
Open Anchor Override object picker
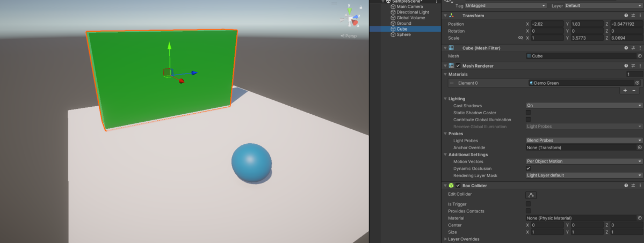click(x=640, y=148)
